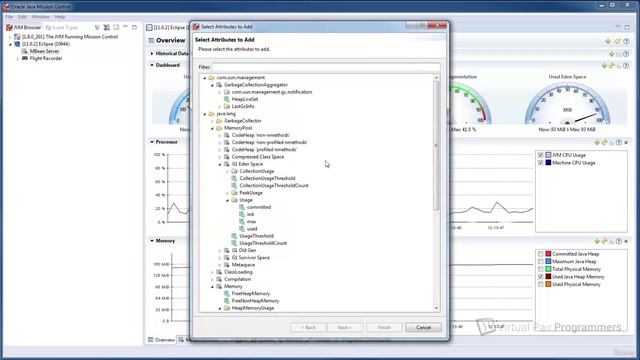Uncheck Machine CPU Usage checkbox
Screen dimensions: 640x360
point(540,163)
